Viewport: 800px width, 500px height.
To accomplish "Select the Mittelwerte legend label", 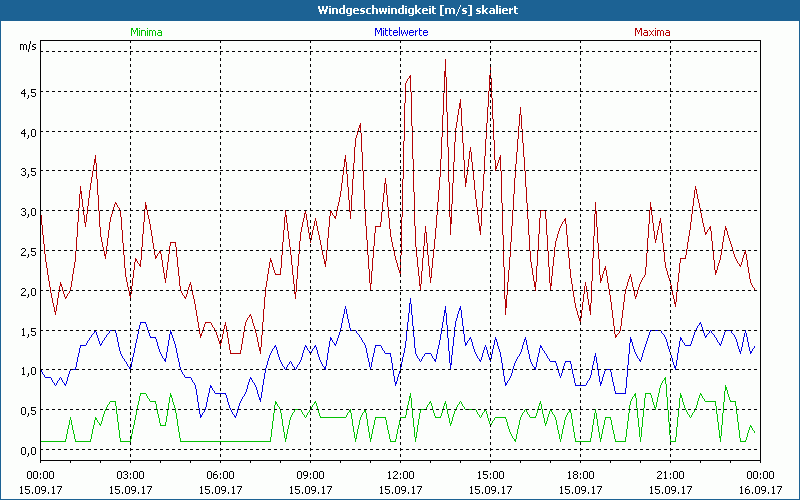I will [400, 32].
